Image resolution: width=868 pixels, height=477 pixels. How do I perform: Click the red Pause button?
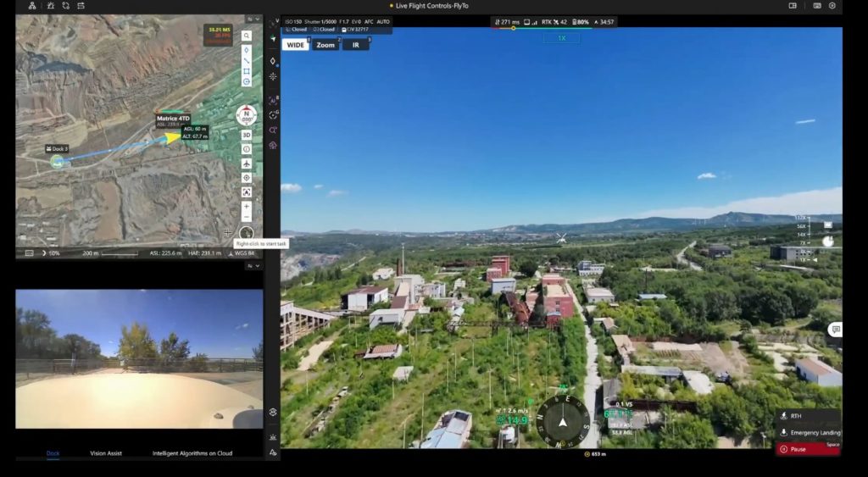[807, 449]
